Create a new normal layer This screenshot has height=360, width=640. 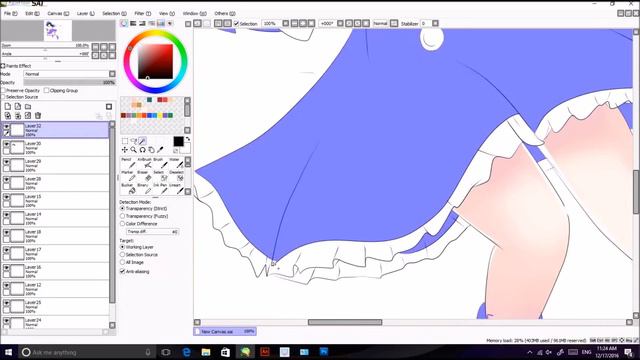point(8,107)
